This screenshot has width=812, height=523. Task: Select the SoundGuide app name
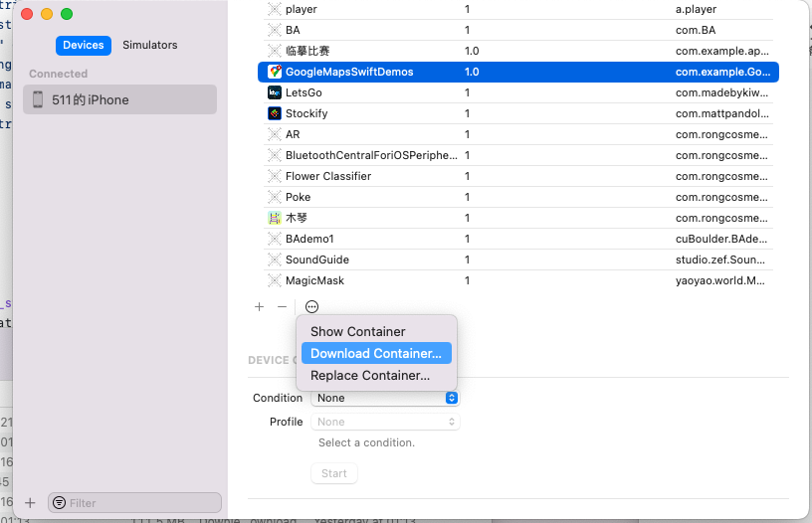coord(316,260)
